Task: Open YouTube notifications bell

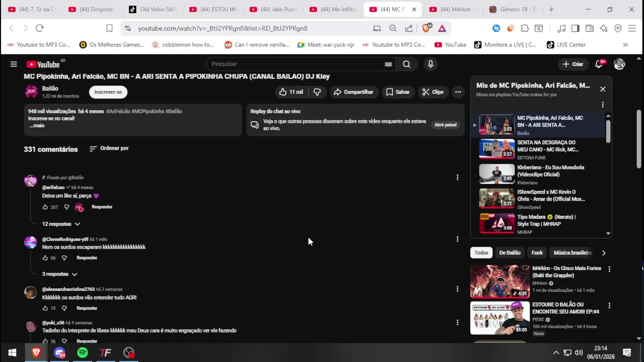Action: [x=599, y=64]
